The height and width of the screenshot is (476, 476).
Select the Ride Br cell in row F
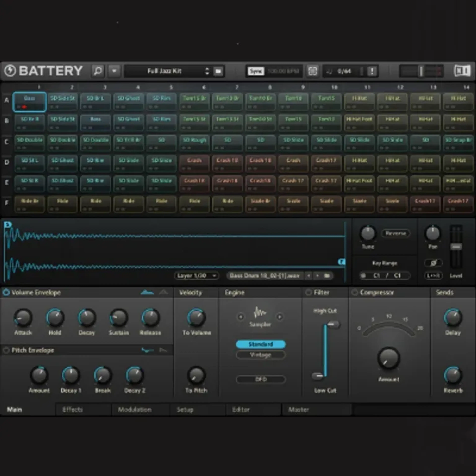(30, 204)
